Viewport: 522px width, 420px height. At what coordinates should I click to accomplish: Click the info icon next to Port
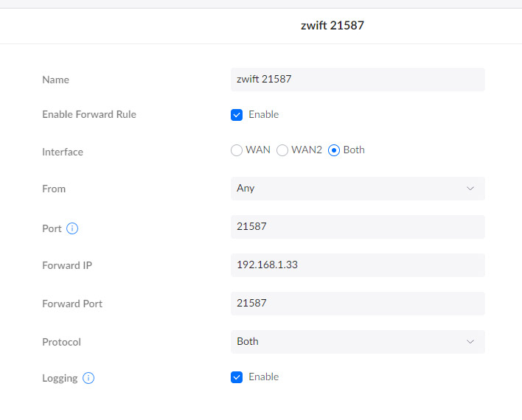tap(72, 228)
